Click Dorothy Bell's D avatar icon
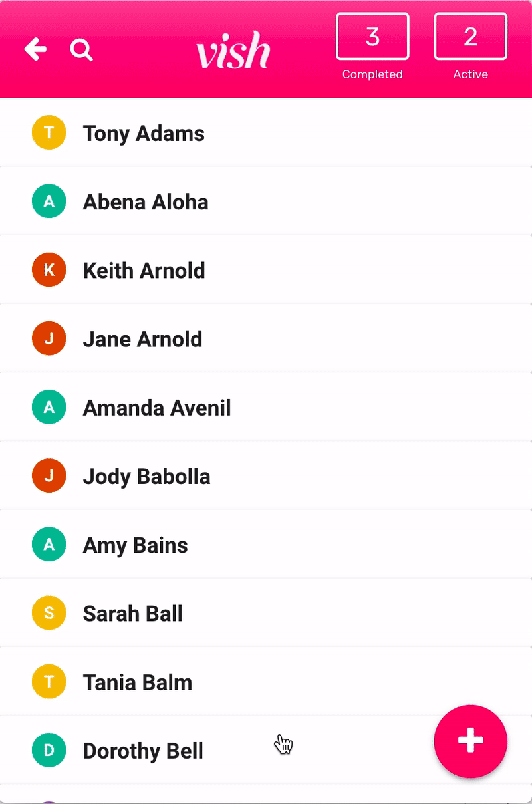The width and height of the screenshot is (532, 804). pos(49,751)
